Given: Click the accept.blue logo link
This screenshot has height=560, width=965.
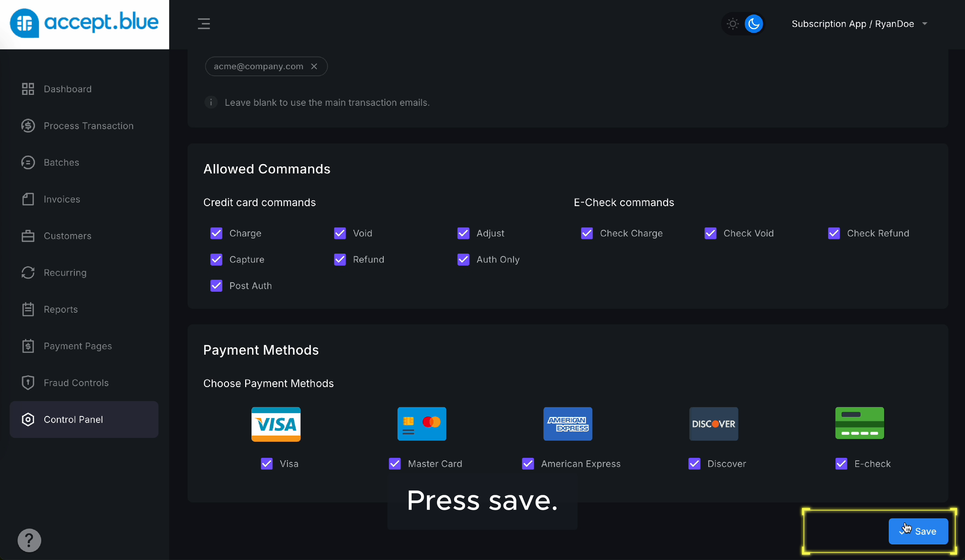Looking at the screenshot, I should (x=84, y=23).
